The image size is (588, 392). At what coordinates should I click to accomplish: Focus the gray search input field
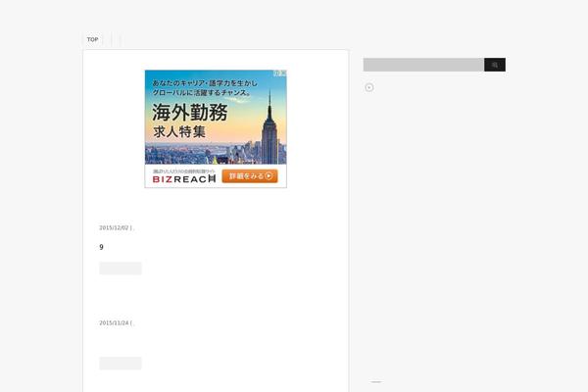click(x=423, y=65)
